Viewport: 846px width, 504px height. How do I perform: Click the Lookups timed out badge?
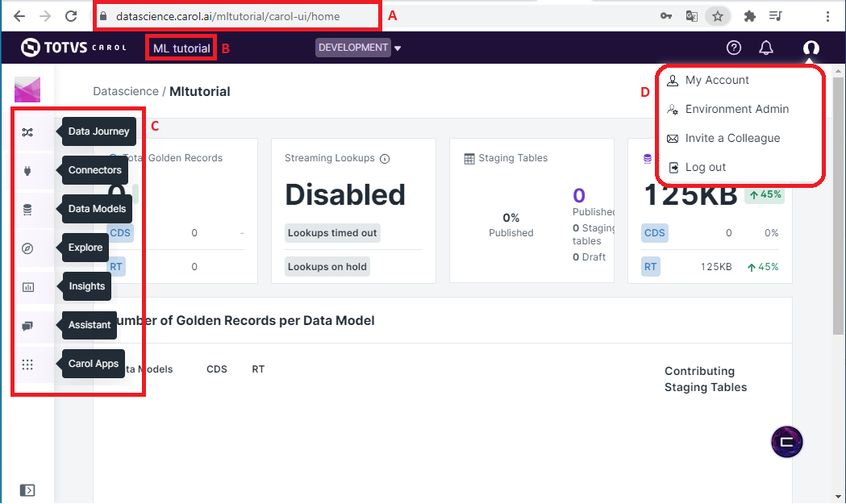332,233
